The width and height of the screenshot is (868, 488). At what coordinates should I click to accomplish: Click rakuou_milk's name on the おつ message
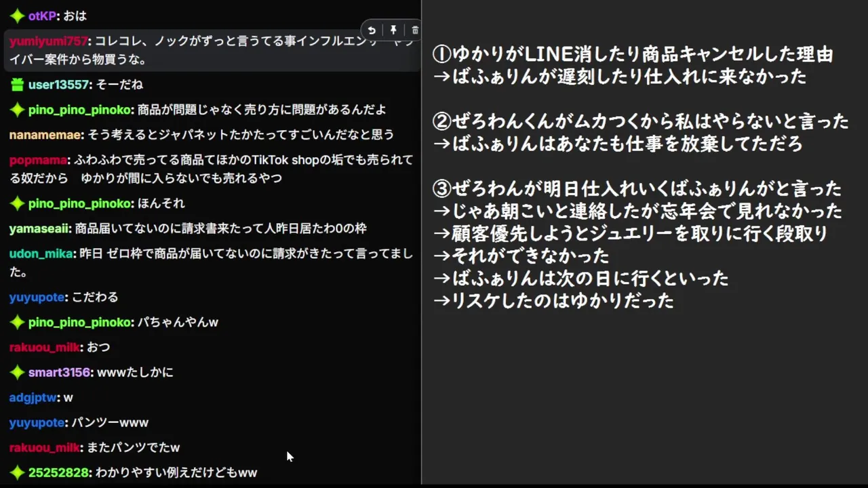point(45,347)
